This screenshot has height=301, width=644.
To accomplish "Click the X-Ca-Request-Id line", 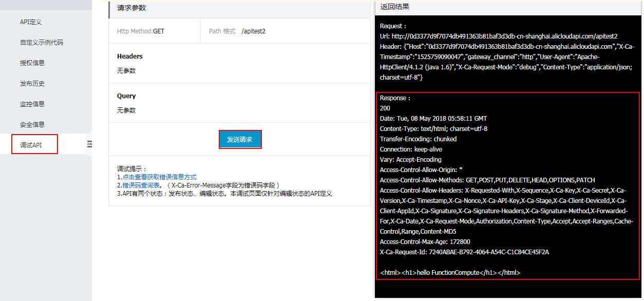I will click(465, 252).
